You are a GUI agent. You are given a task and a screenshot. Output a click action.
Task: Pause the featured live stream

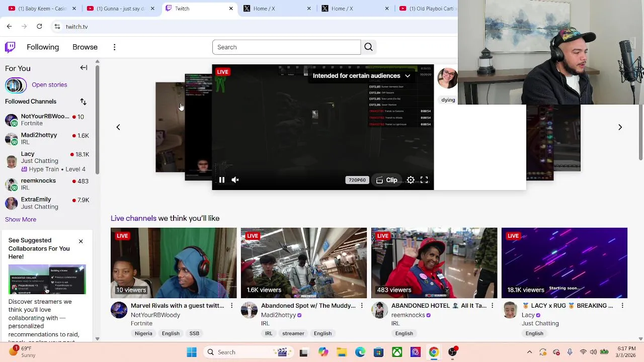coord(221,180)
